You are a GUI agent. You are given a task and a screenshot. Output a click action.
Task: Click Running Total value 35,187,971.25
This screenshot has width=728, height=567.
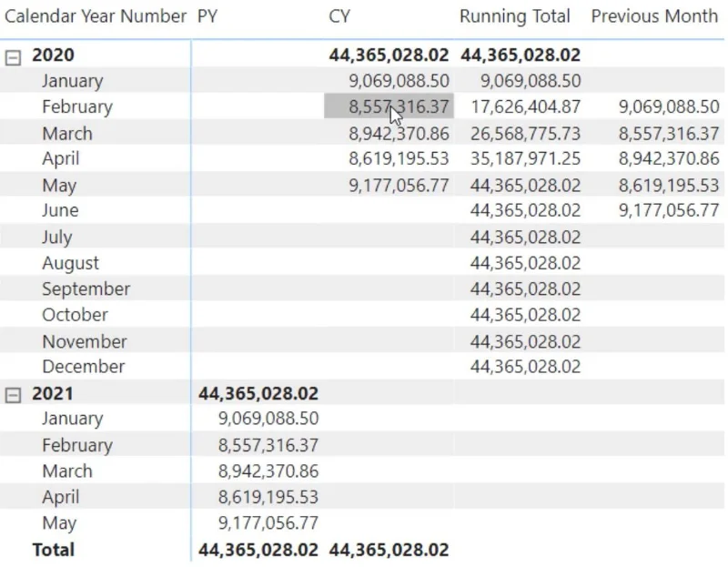click(x=526, y=159)
